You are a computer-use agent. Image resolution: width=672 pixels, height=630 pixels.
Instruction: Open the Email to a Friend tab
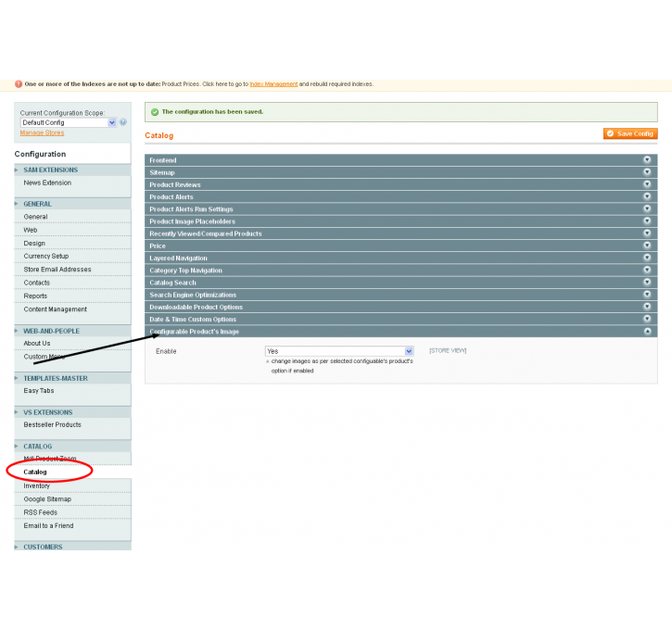pos(48,525)
